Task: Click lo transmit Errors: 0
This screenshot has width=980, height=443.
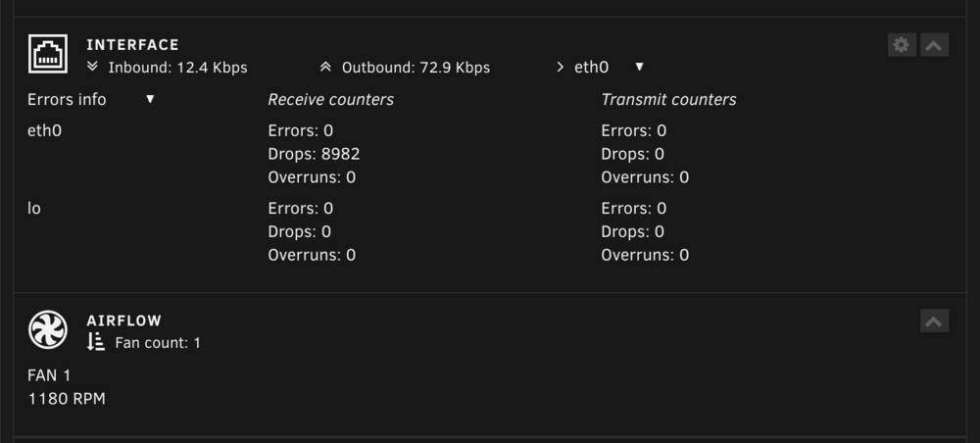Action: click(634, 208)
